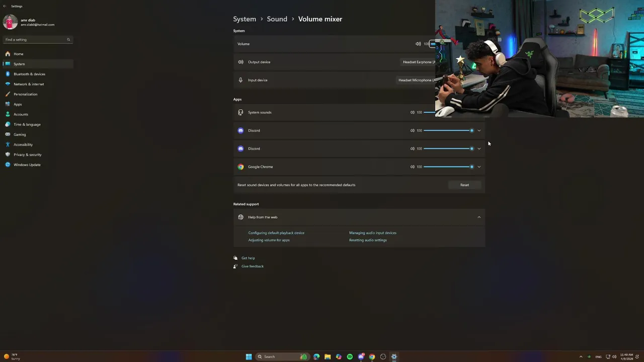Click the taskbar volume tray icon
Viewport: 644px width, 362px height.
coord(614,357)
